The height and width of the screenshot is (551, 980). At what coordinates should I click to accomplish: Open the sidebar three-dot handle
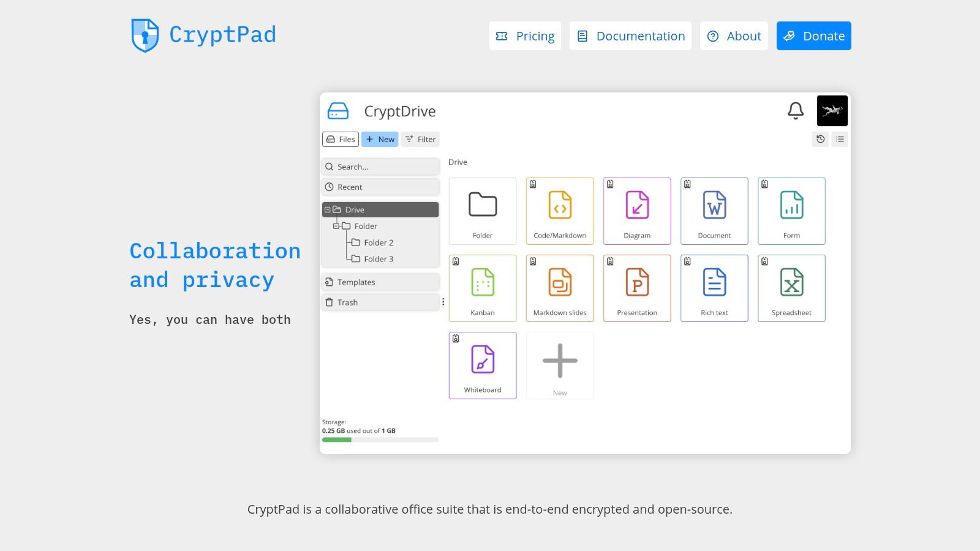443,302
